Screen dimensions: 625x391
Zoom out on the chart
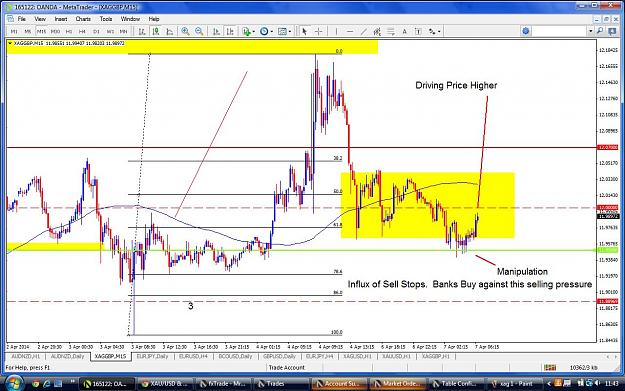tap(199, 31)
